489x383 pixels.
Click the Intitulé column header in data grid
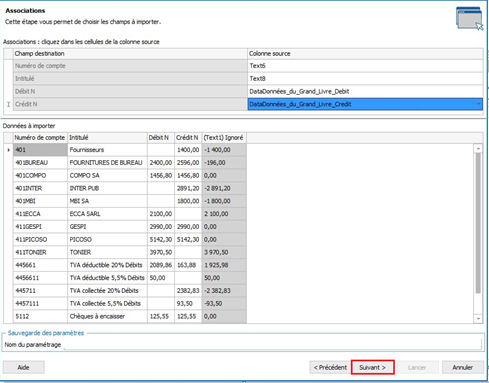(107, 138)
